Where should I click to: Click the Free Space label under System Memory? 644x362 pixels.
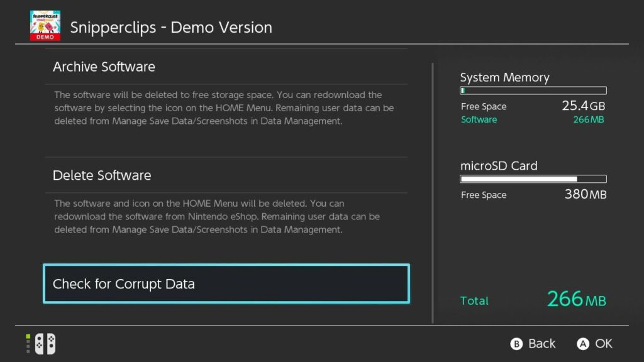[484, 106]
